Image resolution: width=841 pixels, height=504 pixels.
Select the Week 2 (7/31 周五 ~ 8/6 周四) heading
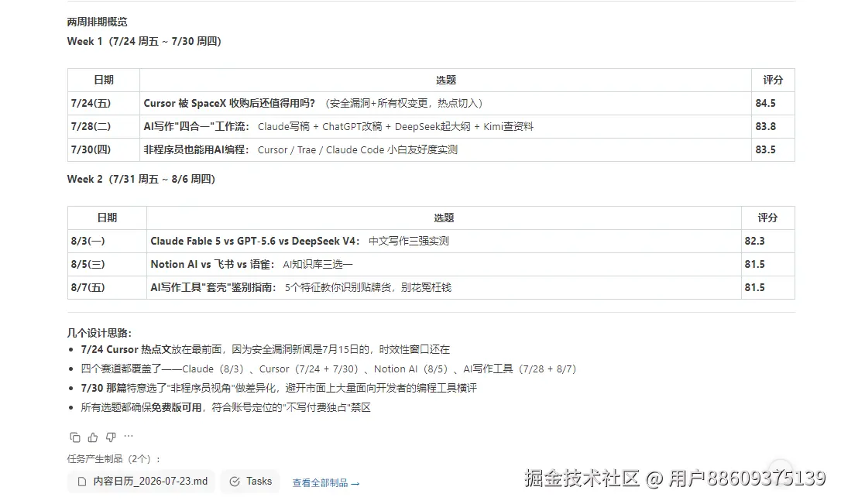(141, 179)
